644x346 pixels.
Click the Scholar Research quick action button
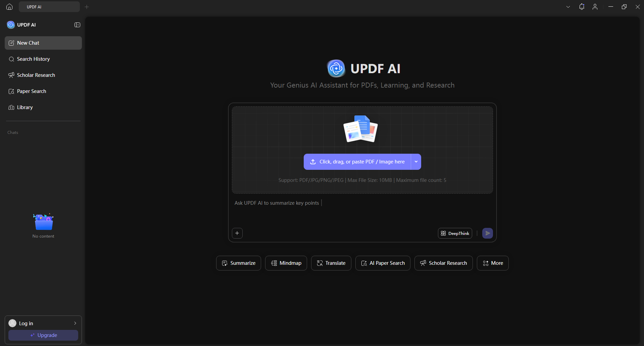pyautogui.click(x=444, y=263)
